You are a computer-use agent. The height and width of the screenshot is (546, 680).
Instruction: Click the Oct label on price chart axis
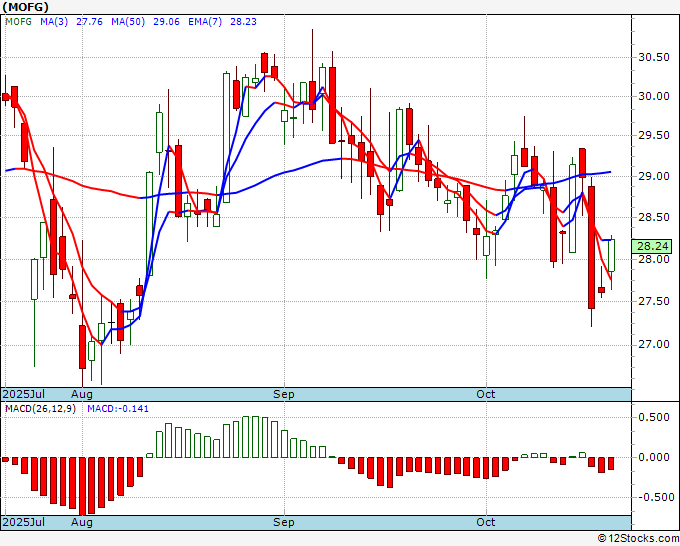tap(486, 394)
